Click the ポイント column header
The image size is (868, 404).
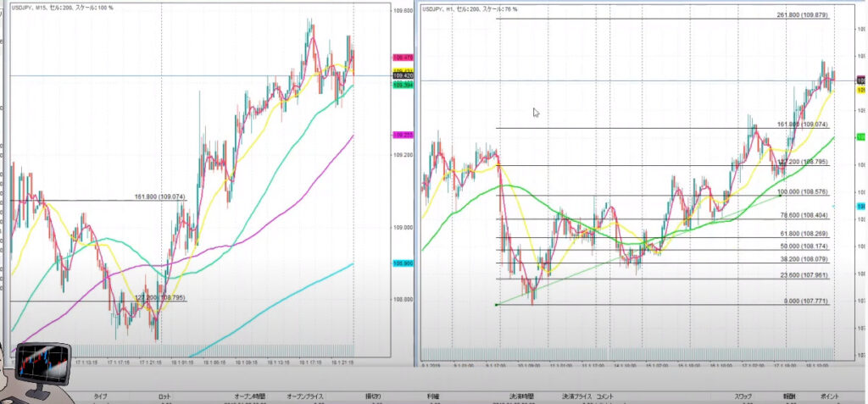click(x=829, y=396)
